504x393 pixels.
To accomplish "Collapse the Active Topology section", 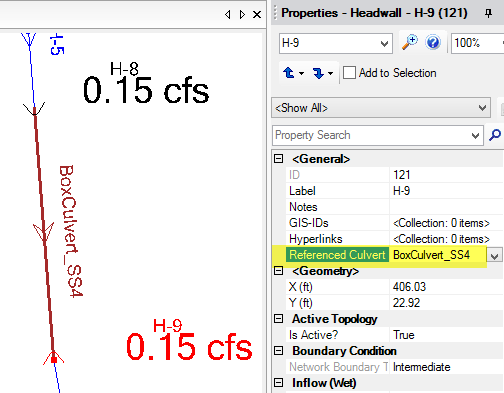I will [279, 319].
